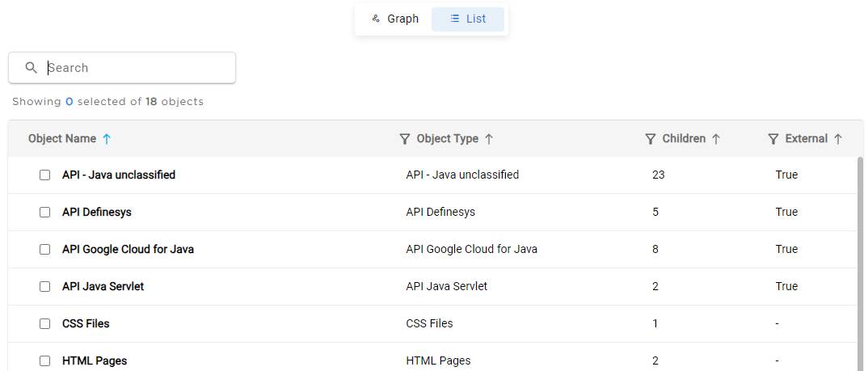Image resolution: width=868 pixels, height=371 pixels.
Task: Select checkbox for API Google Cloud for Java
Action: tap(44, 249)
